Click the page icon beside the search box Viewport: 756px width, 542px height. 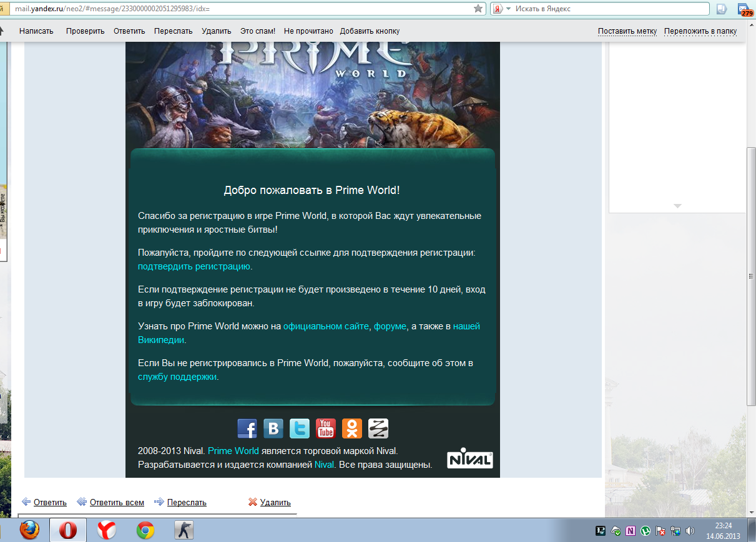click(x=722, y=9)
